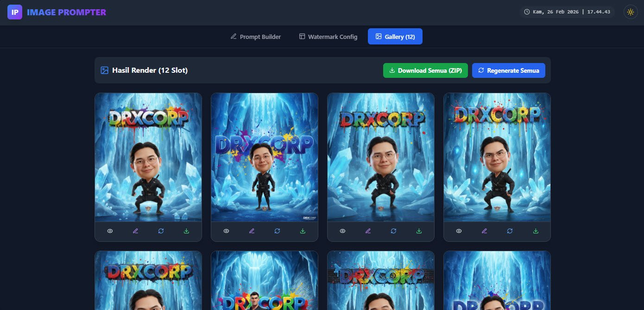Click the IMAGE PROMPTER title text
The image size is (644, 310).
click(x=66, y=13)
